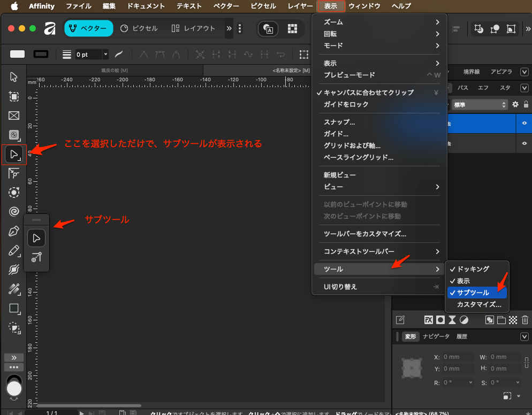Open the layer FX effects icon
Viewport: 532px width, 415px height.
point(428,320)
